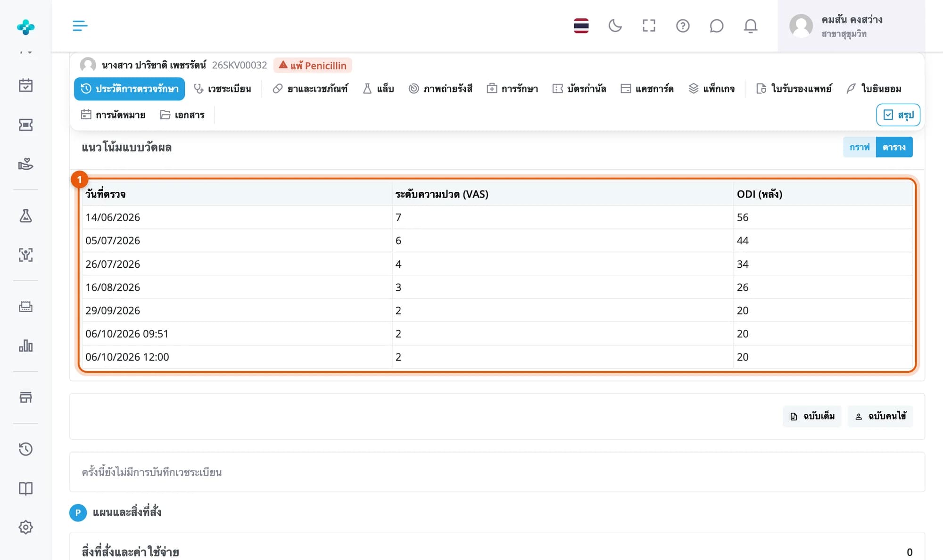Click the clinic logo icon
The height and width of the screenshot is (560, 943).
[25, 26]
